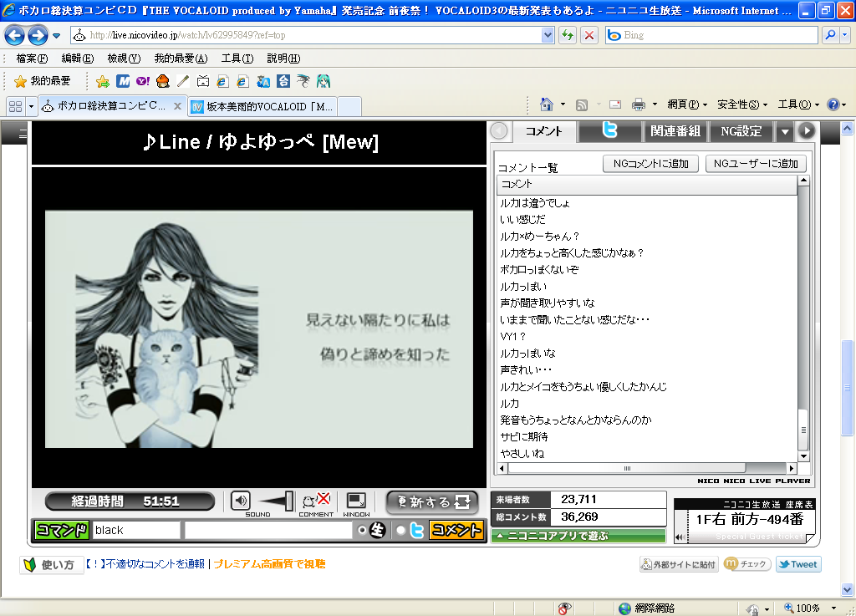This screenshot has height=616, width=856.
Task: Open the 工具(O) Tools dropdown menu
Action: (x=798, y=104)
